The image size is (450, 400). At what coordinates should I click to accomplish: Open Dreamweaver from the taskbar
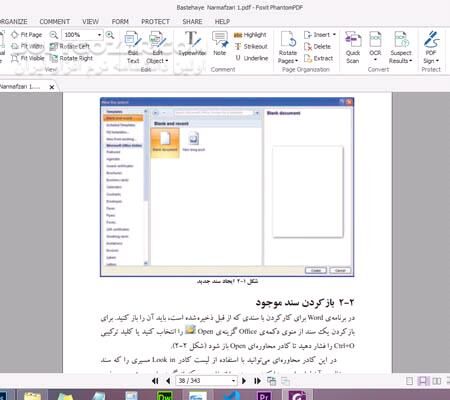[x=165, y=395]
